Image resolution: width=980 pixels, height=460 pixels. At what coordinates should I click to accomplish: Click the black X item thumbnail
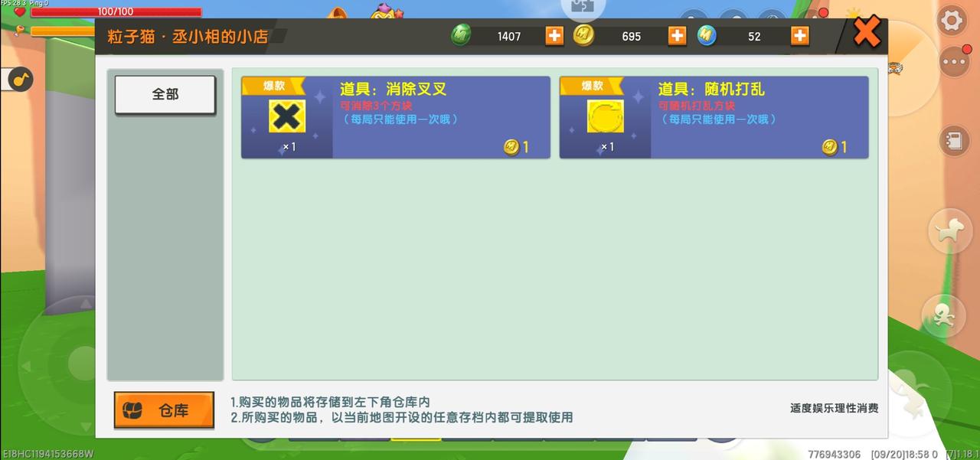[x=287, y=117]
